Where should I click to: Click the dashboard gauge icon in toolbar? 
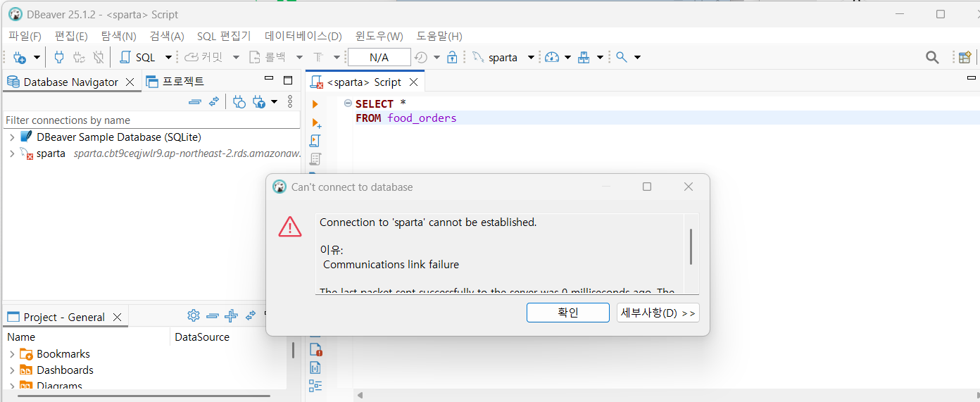coord(552,58)
